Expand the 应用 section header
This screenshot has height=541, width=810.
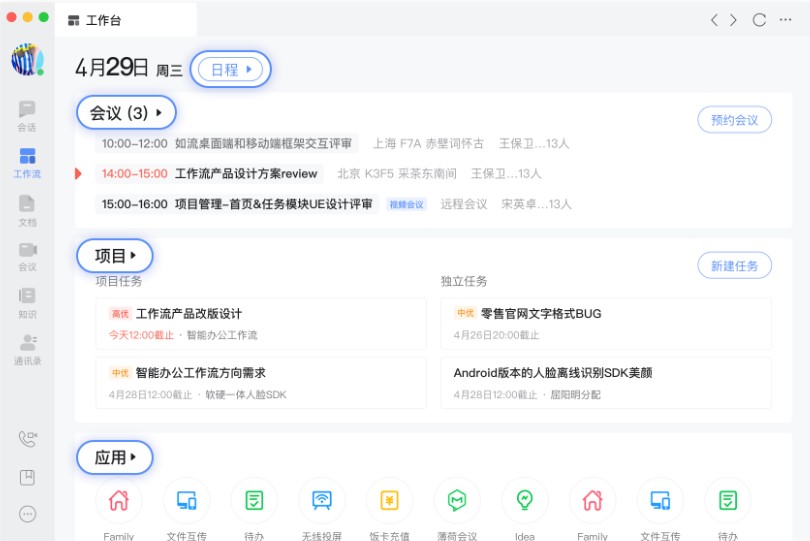[x=115, y=458]
